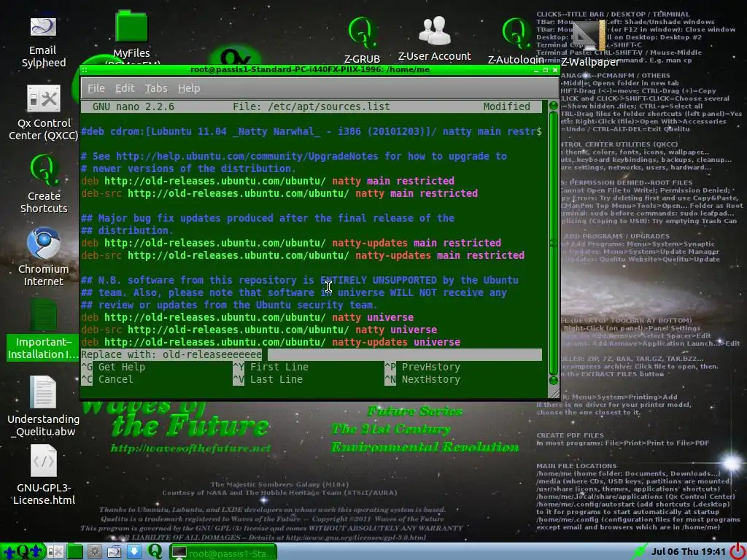The height and width of the screenshot is (560, 747).
Task: Click the wavesofthefuture.net URL on the wallpaper
Action: click(x=190, y=448)
